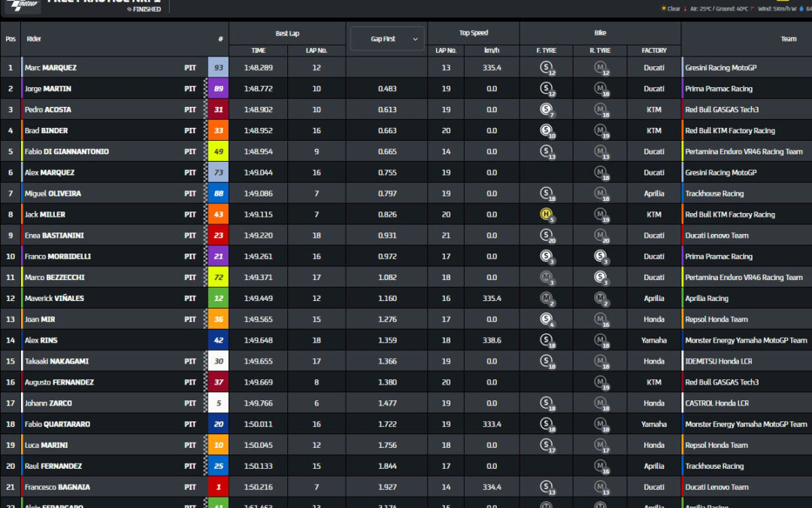Click rider name Johann ZARCO
The height and width of the screenshot is (508, 812).
click(x=48, y=403)
